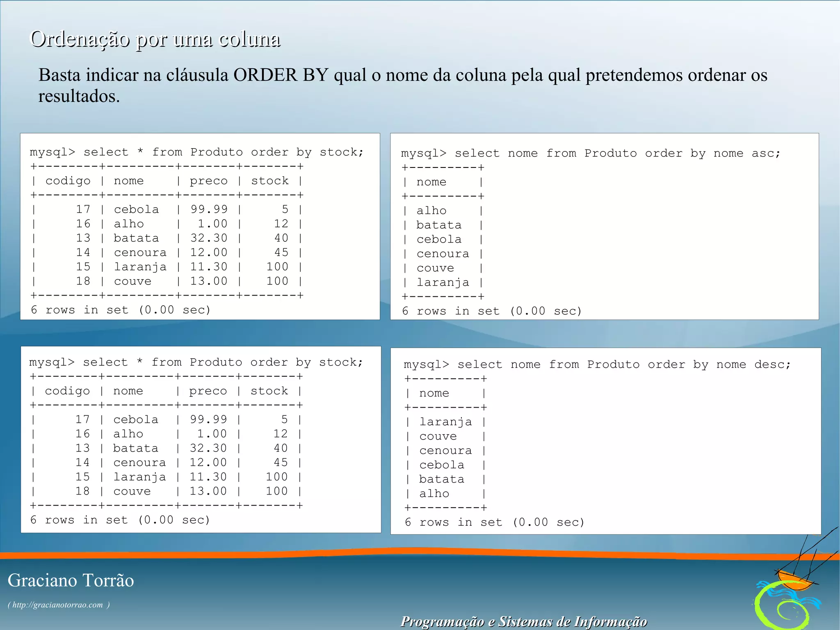Screen dimensions: 840x630
Task: Click '32.30' price in top-left table
Action: coord(209,238)
